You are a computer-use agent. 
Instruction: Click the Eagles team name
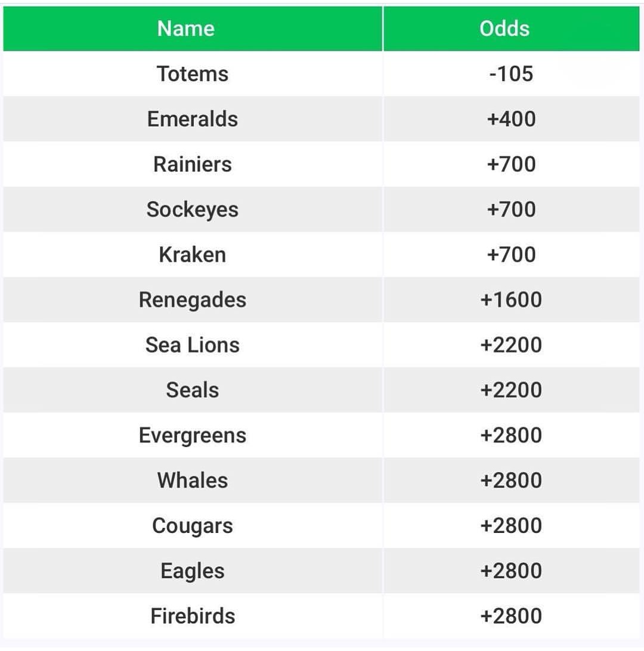pos(193,571)
